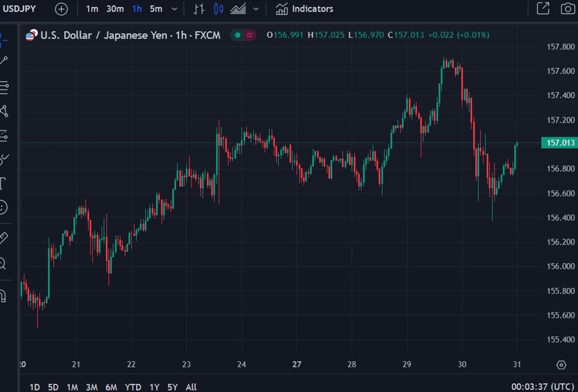Open the Indicators panel
Screen dimensions: 578x392
[305, 9]
